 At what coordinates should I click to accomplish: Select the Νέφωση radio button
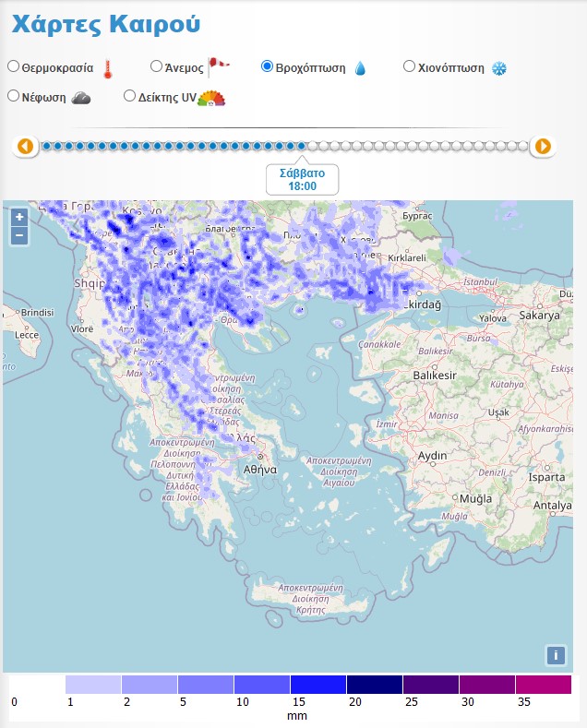coord(14,96)
